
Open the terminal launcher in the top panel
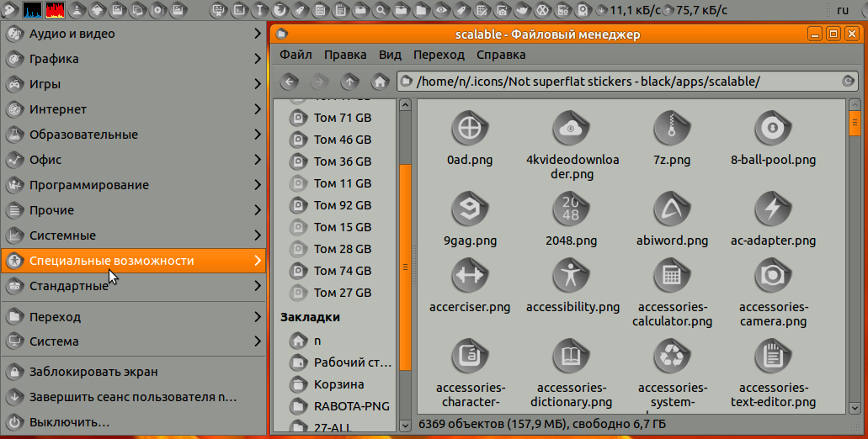[x=239, y=9]
